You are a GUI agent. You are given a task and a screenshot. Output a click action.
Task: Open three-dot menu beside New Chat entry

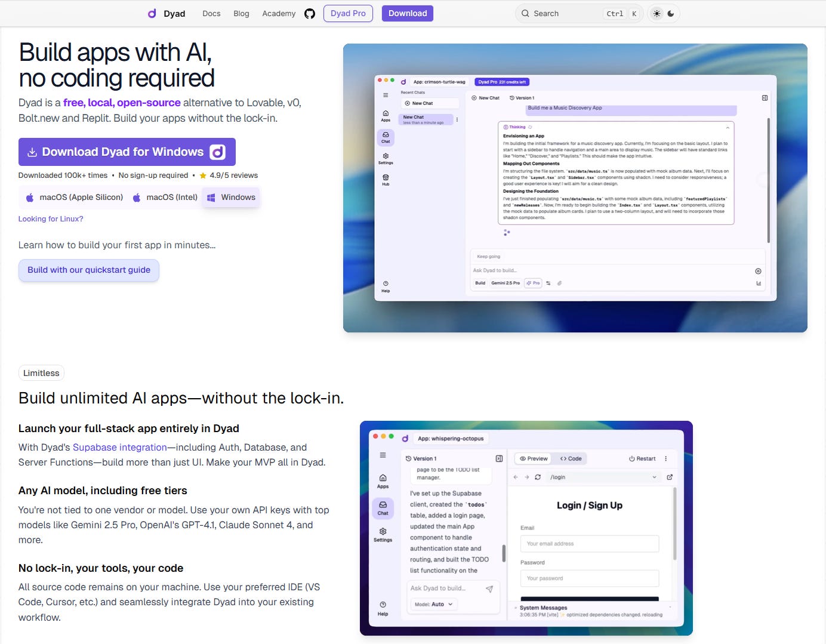457,119
